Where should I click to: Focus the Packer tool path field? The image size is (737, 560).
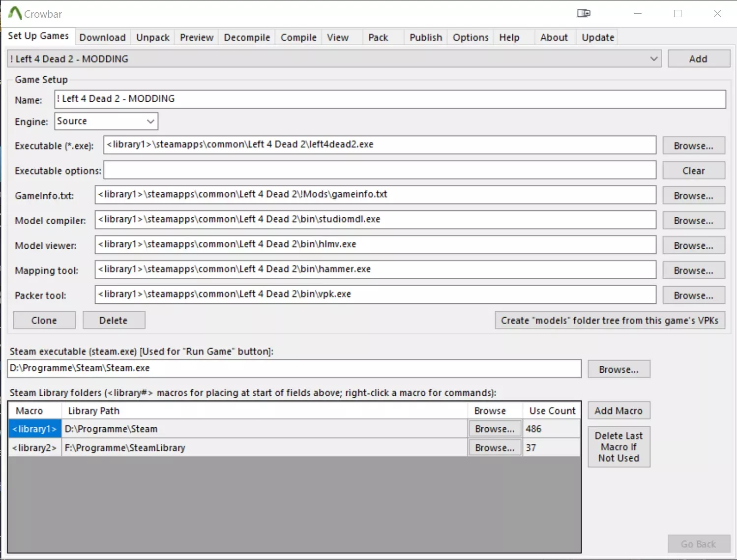[x=375, y=295]
